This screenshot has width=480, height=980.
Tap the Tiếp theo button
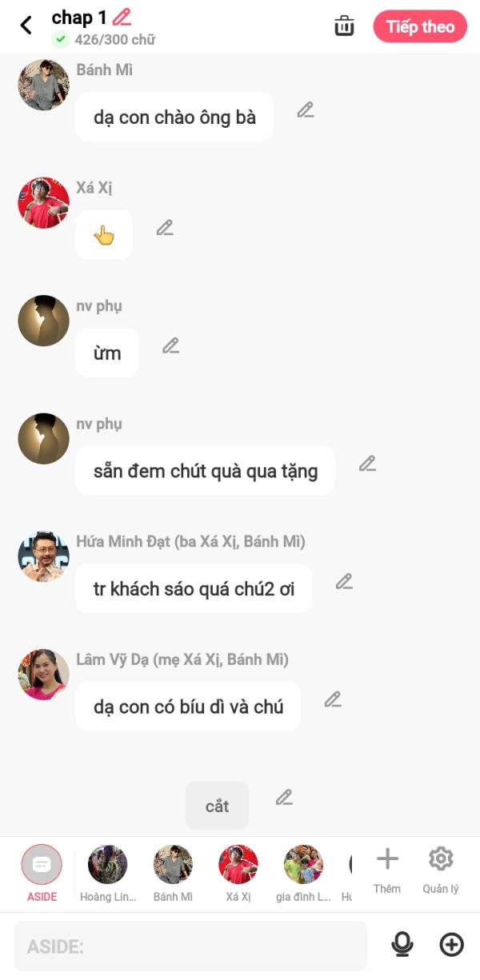click(x=420, y=26)
